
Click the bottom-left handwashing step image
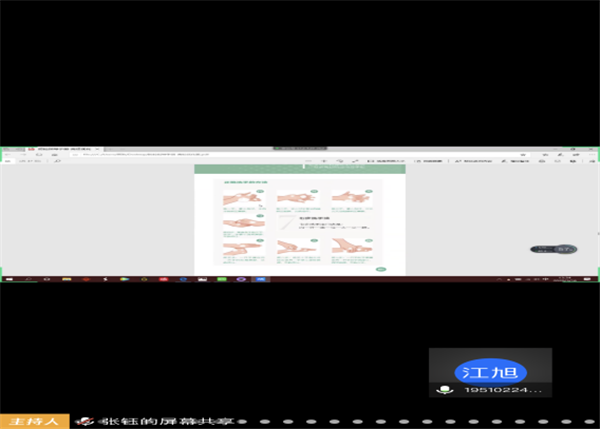[x=243, y=246]
